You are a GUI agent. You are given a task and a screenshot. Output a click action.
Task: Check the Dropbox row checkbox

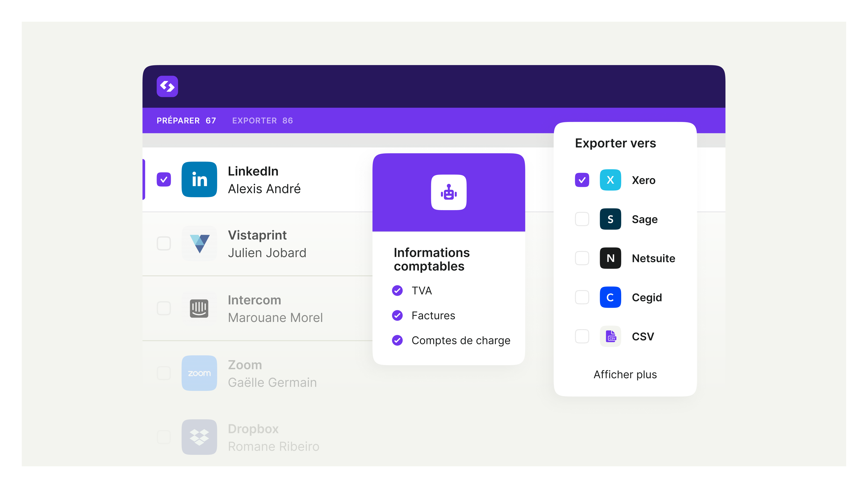pos(164,437)
